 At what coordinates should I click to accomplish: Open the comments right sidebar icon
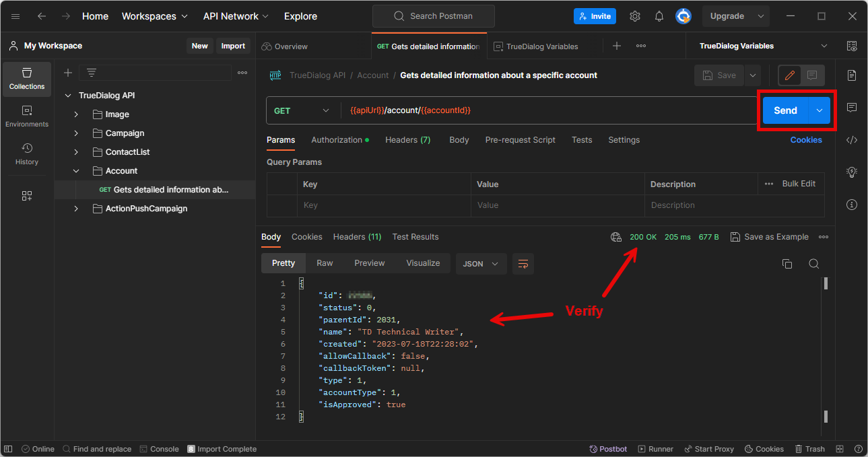coord(852,108)
